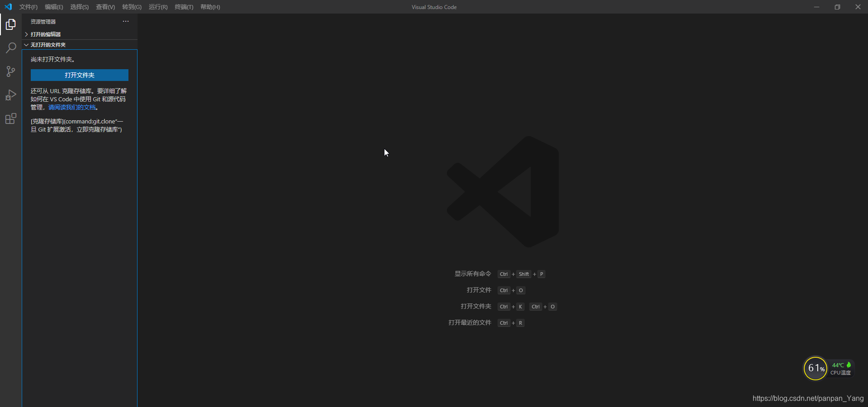Click the 打开文件 shortcut label

pyautogui.click(x=479, y=290)
